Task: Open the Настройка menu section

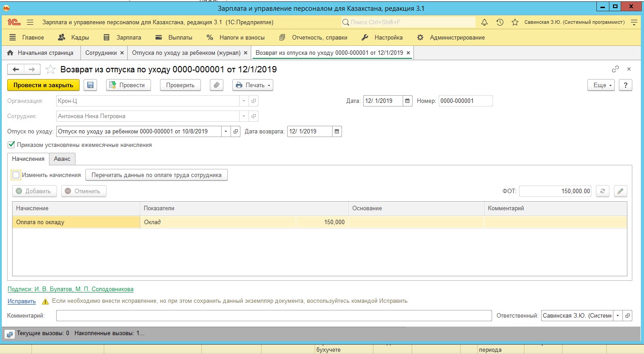Action: (x=382, y=37)
